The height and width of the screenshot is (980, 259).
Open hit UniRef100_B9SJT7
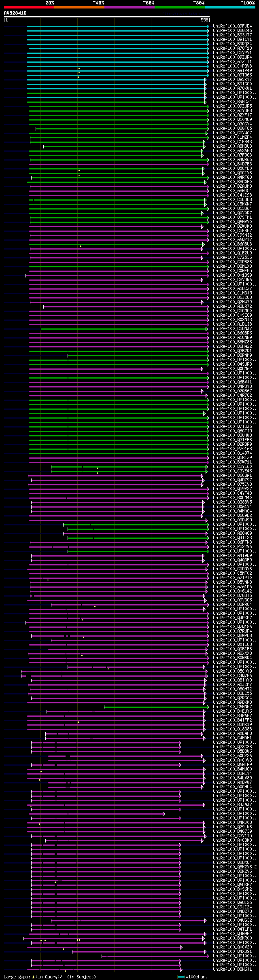click(x=232, y=35)
